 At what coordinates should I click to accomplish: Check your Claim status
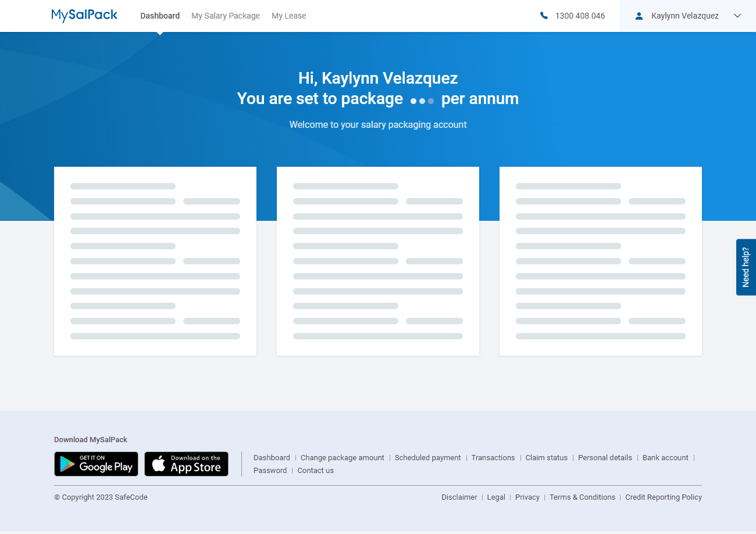(x=546, y=457)
